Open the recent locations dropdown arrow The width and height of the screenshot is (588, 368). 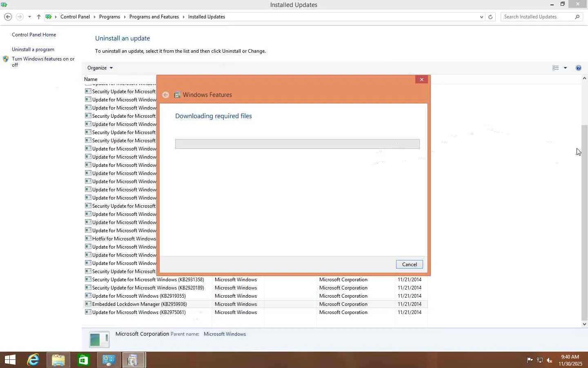29,17
